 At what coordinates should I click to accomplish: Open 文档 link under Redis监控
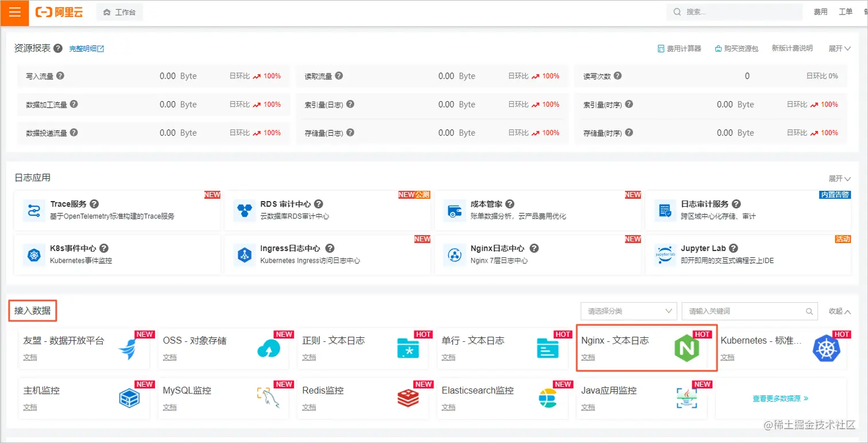click(x=309, y=407)
